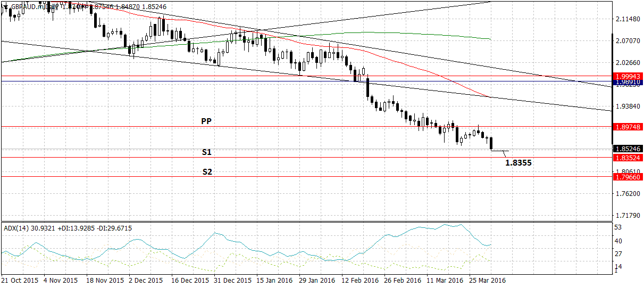Image resolution: width=644 pixels, height=287 pixels.
Task: Click the ADX(14) indicator label
Action: pos(16,228)
